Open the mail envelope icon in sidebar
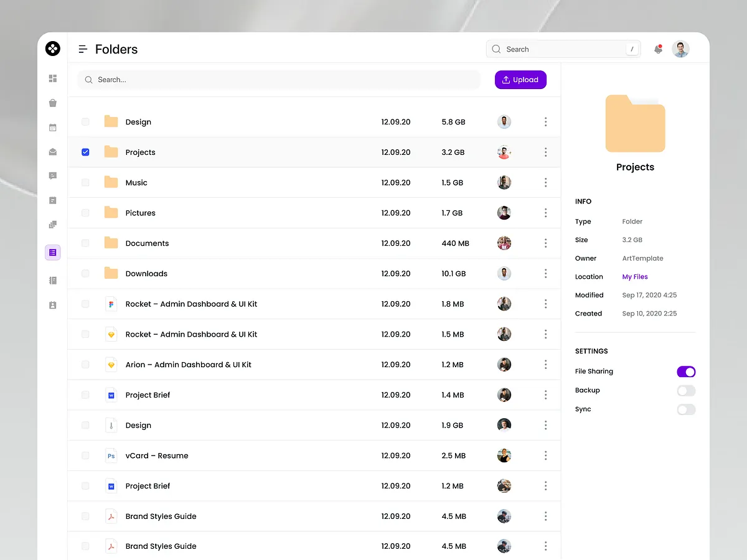 [52, 151]
